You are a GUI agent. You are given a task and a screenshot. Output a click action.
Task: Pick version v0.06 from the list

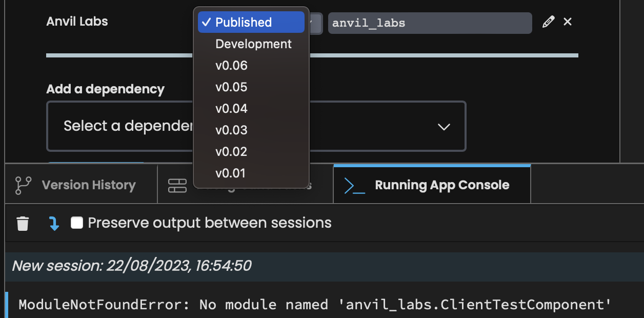click(231, 66)
